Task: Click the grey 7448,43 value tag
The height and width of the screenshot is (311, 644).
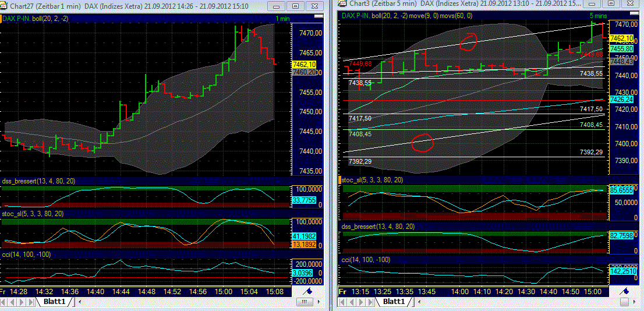Action: pos(621,61)
